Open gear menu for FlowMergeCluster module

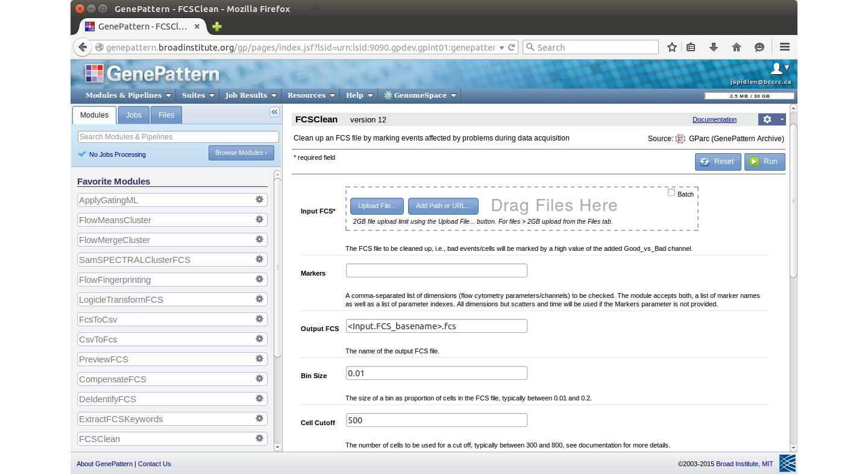point(259,239)
